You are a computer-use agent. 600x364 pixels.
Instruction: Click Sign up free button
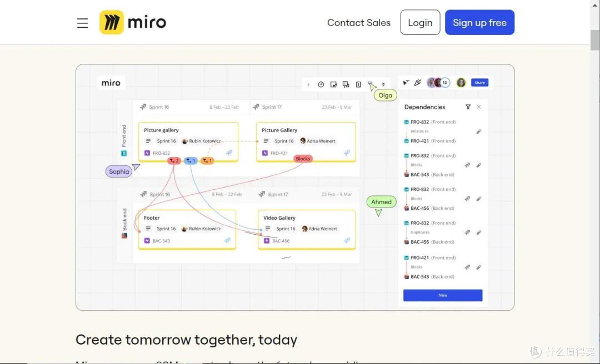click(479, 23)
